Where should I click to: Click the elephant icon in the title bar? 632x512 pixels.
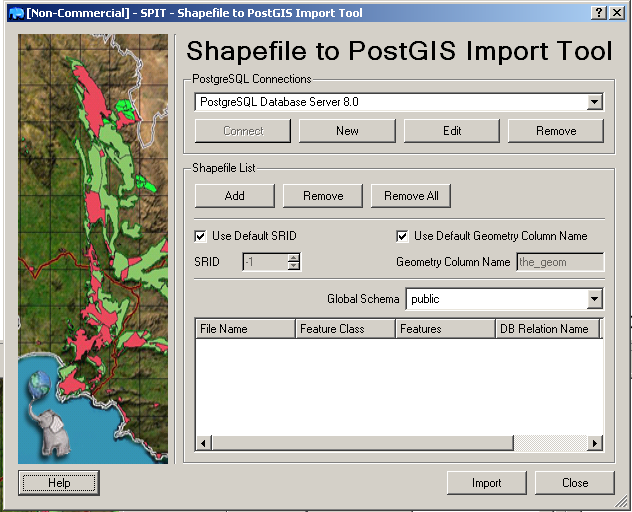click(x=16, y=13)
